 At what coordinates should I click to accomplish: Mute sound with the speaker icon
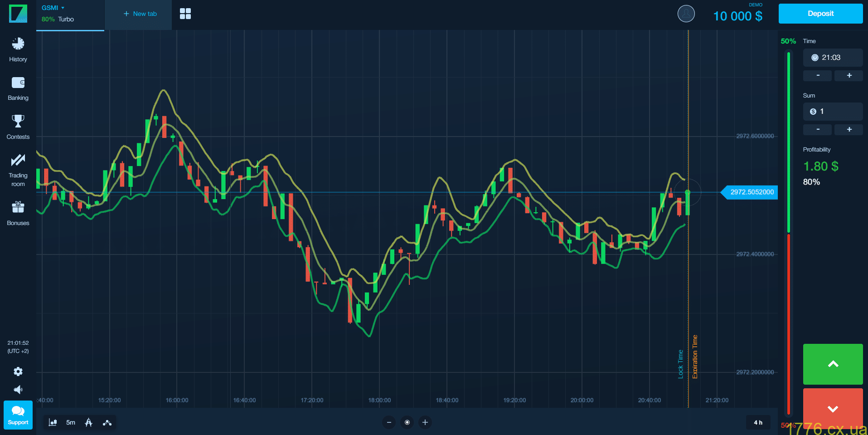click(18, 390)
